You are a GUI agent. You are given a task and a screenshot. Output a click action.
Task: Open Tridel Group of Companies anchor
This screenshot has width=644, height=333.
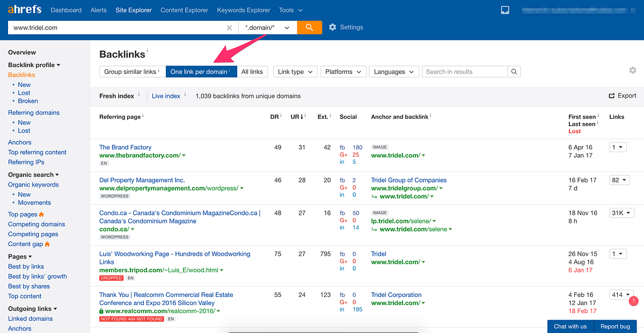pos(409,180)
